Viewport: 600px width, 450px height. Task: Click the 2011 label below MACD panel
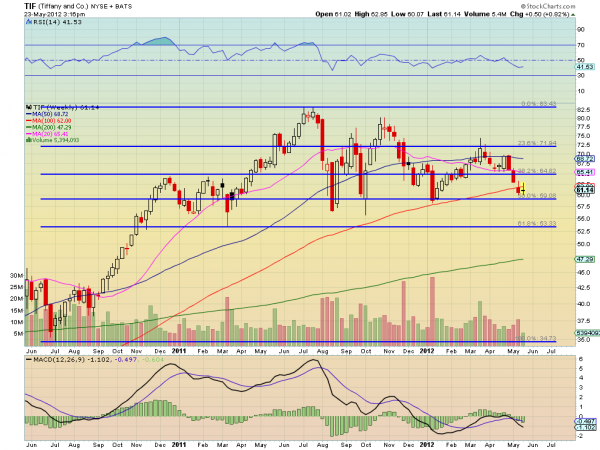click(179, 445)
